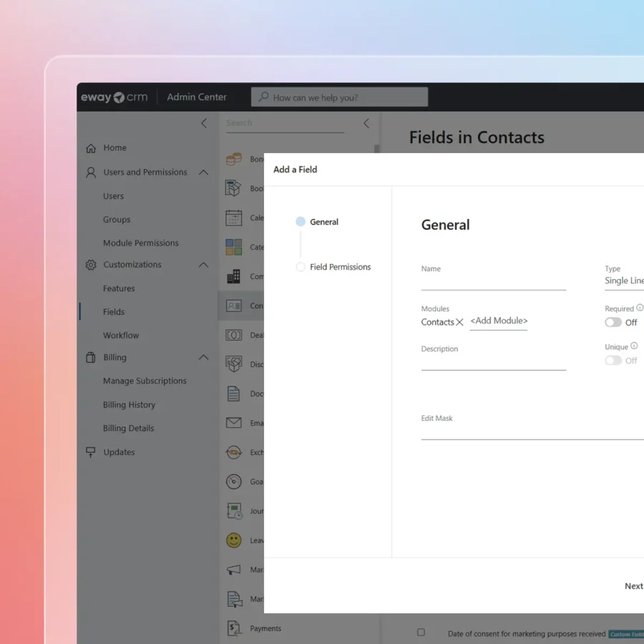
Task: Open Billing Details
Action: 129,429
